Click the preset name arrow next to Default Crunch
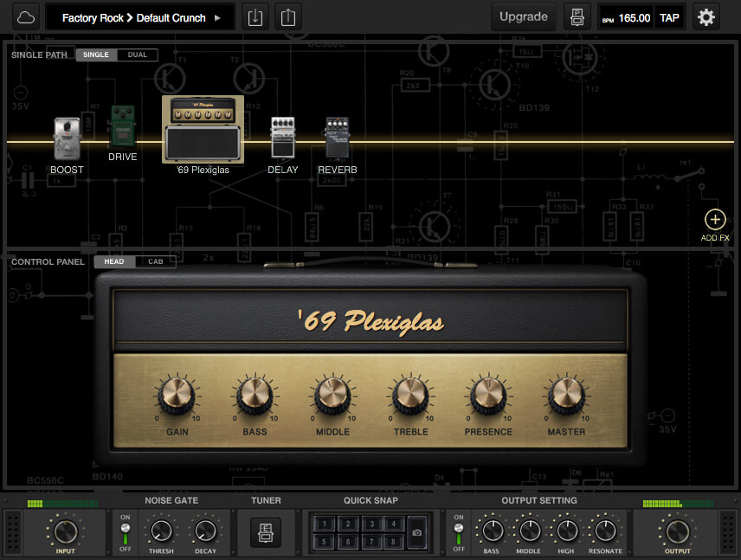The image size is (741, 560). [217, 18]
